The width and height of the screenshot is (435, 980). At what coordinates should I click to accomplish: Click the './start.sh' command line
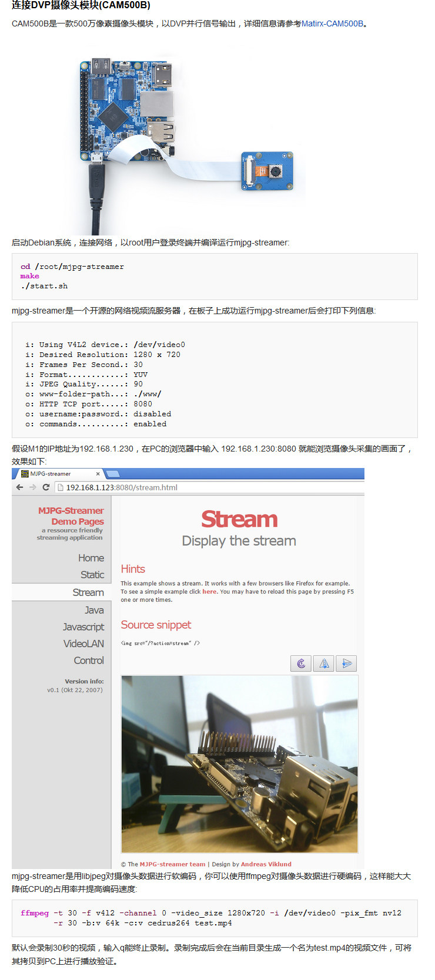pyautogui.click(x=44, y=286)
